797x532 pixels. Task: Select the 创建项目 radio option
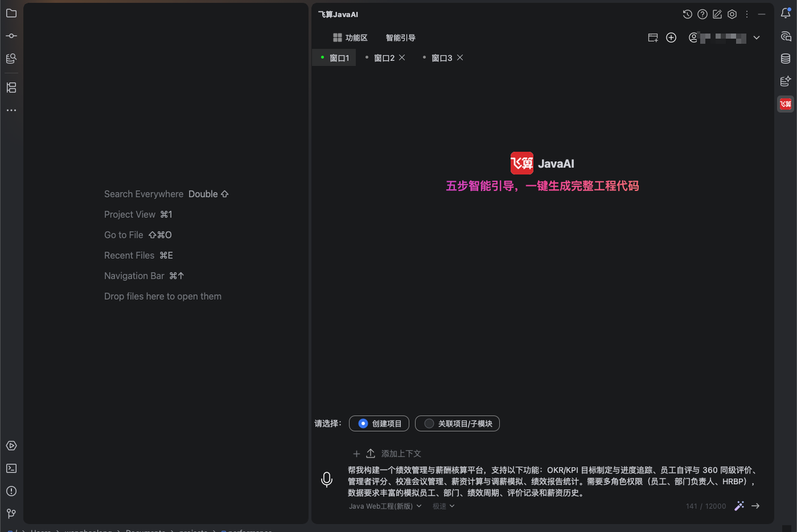[x=379, y=424]
